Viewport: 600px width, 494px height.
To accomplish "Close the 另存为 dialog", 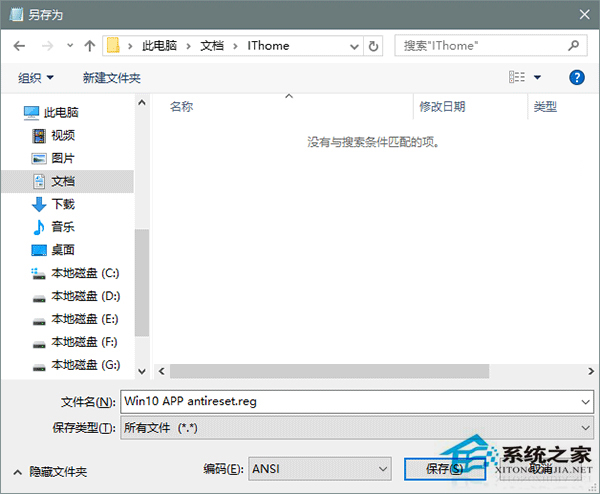I will point(584,15).
